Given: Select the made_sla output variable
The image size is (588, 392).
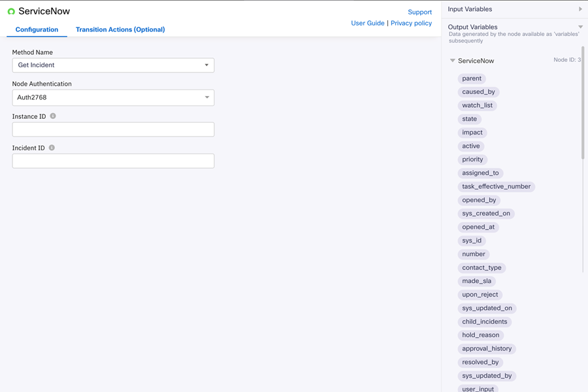Looking at the screenshot, I should tap(477, 281).
